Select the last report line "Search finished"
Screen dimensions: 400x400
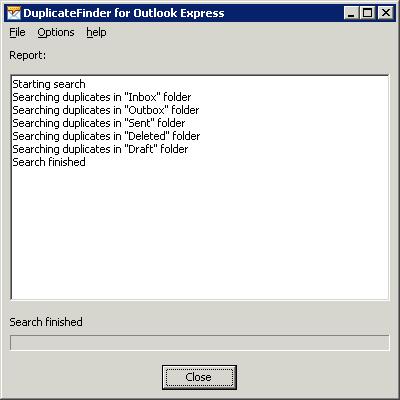49,162
